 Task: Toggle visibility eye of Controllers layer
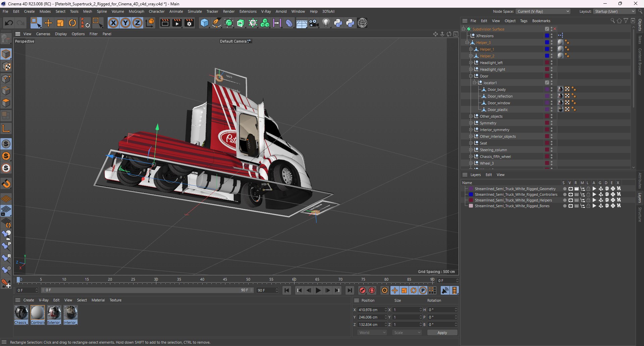point(571,194)
